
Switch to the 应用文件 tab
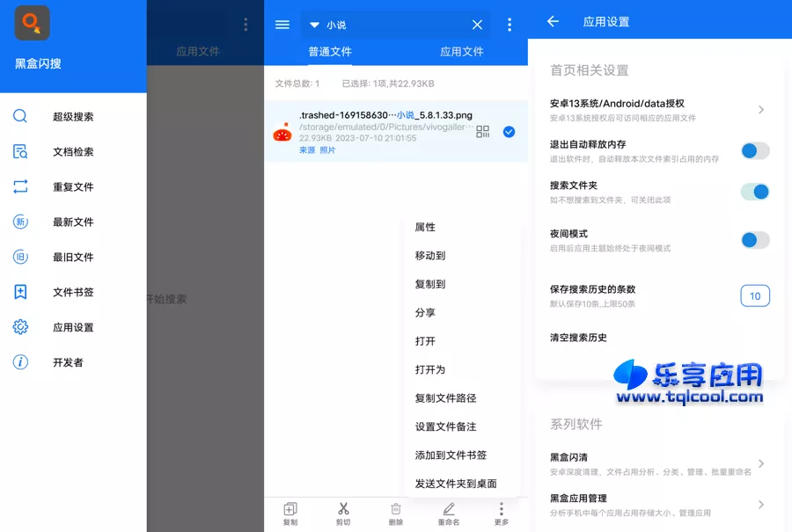pyautogui.click(x=461, y=52)
